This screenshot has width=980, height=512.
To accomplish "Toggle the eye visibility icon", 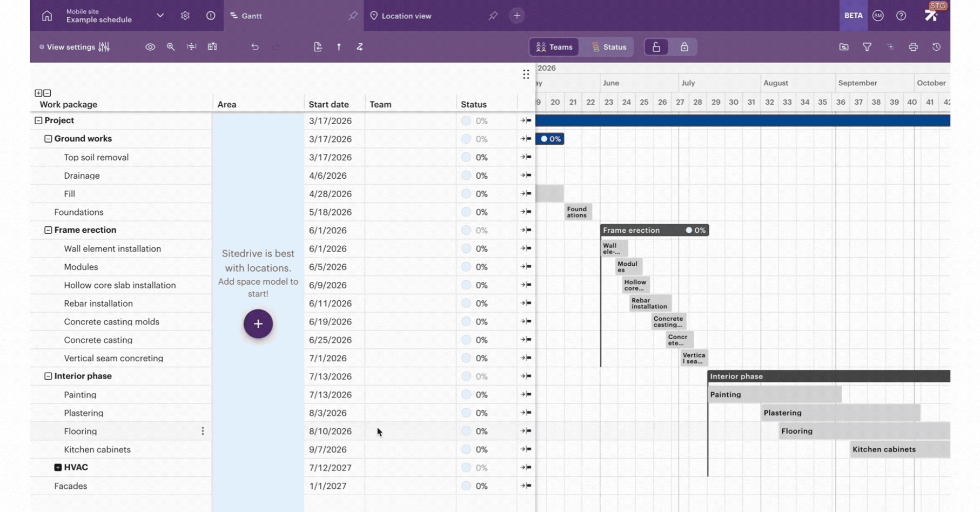I will tap(150, 47).
